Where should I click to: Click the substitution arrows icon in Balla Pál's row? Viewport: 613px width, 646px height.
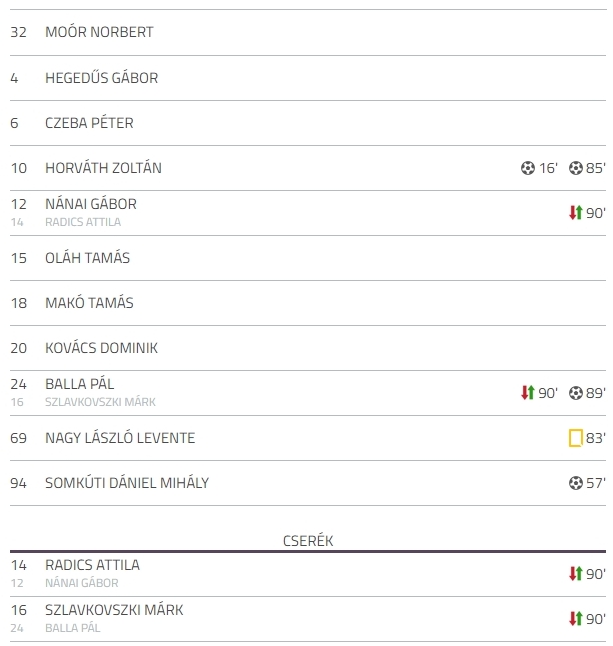528,393
